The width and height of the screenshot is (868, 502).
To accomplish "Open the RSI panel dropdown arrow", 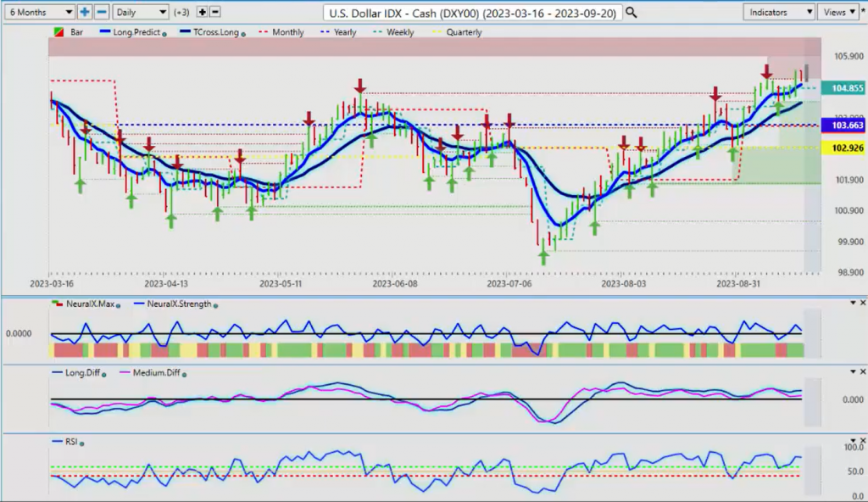I will pyautogui.click(x=853, y=440).
